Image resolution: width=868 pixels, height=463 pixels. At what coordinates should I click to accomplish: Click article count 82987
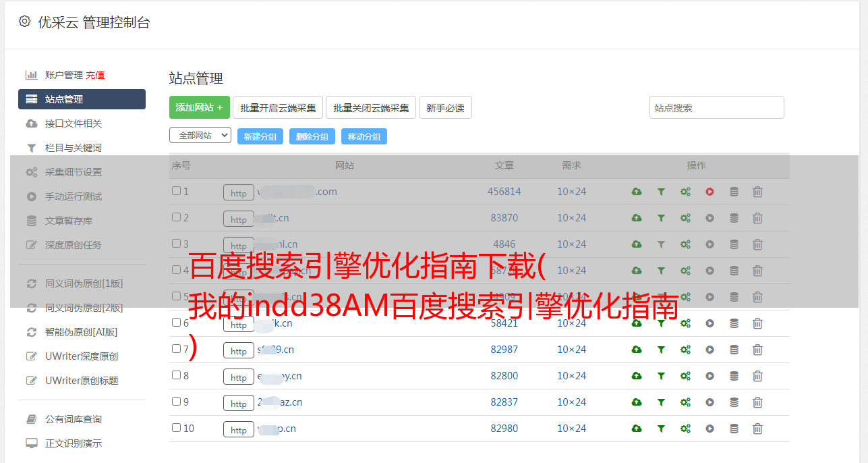coord(504,350)
